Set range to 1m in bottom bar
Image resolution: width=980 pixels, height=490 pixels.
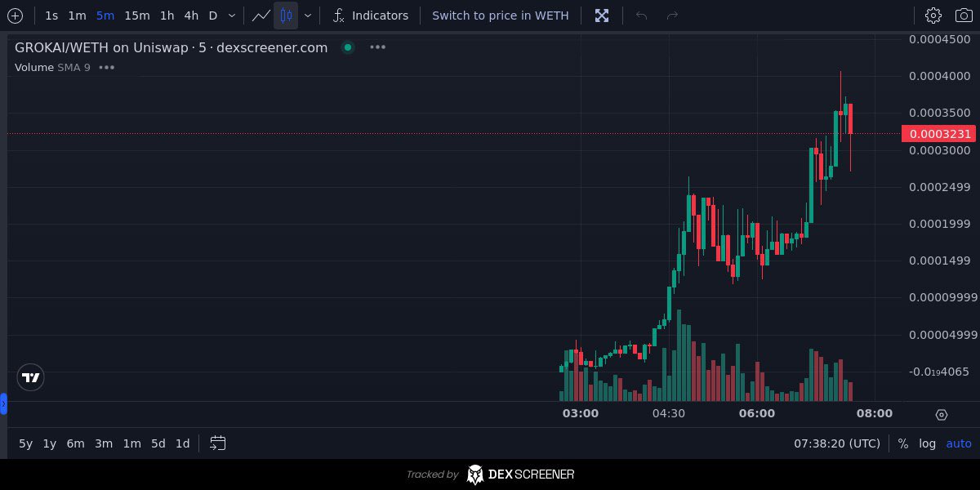(131, 443)
